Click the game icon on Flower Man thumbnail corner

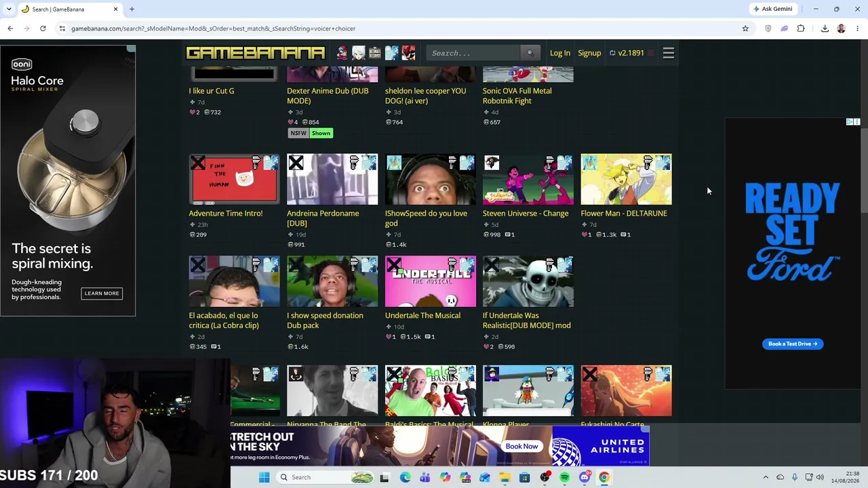click(664, 162)
